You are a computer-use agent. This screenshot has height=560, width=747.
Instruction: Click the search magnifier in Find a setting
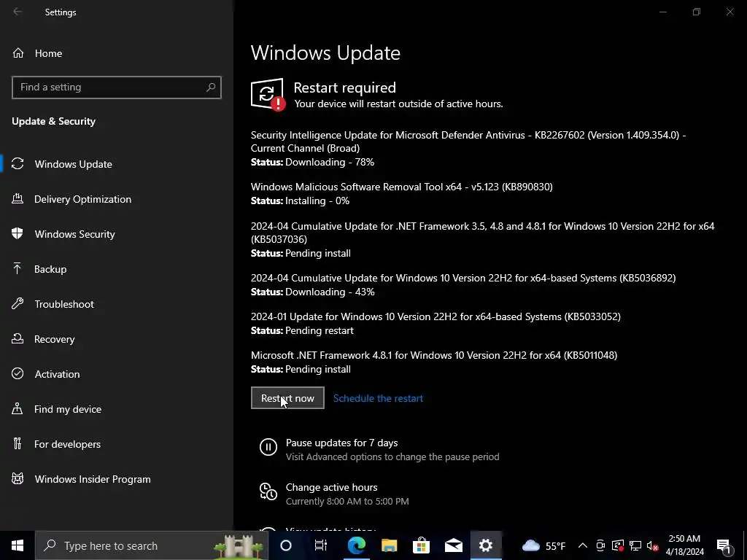point(211,87)
